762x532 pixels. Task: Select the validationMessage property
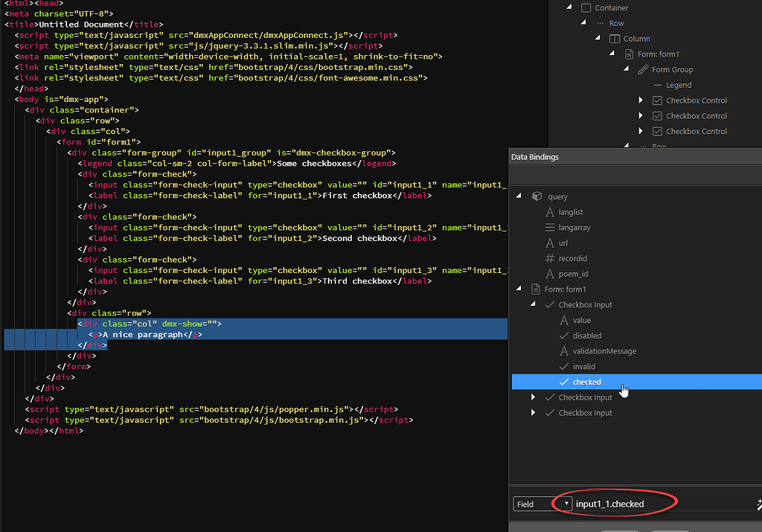coord(604,351)
